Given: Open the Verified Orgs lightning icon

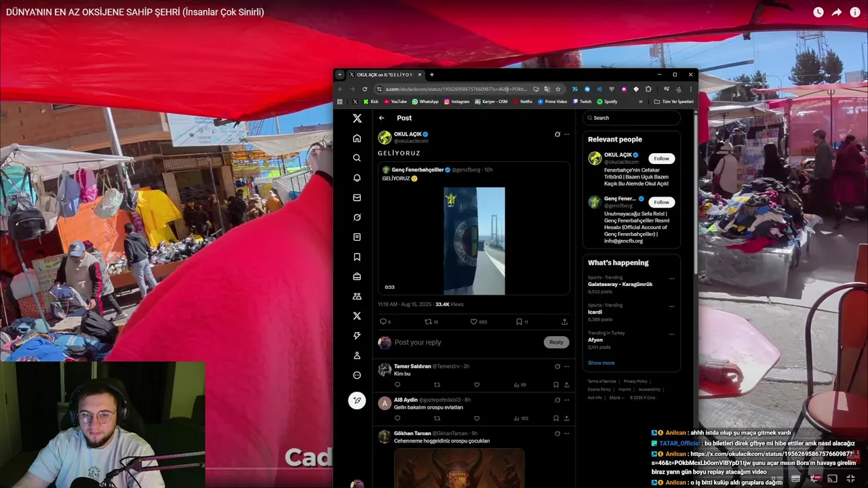Looking at the screenshot, I should click(x=357, y=335).
